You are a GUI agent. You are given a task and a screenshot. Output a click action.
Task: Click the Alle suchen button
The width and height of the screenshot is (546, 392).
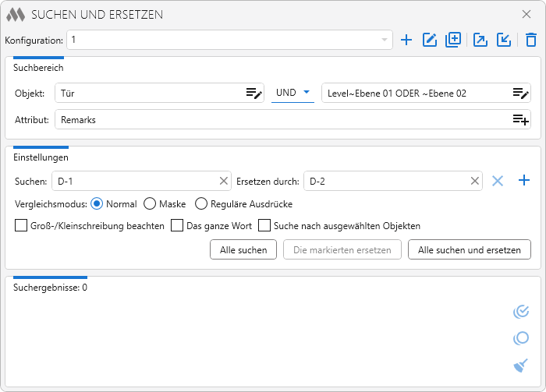click(243, 249)
